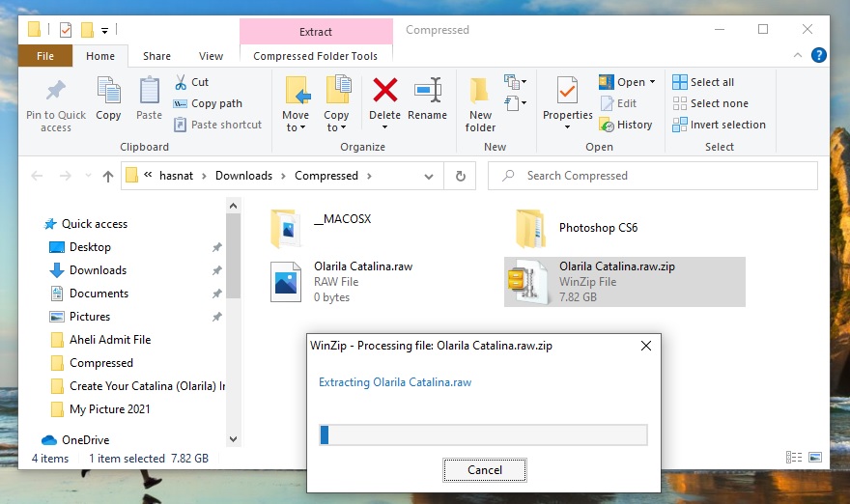Switch to the Home ribbon tab

(x=100, y=56)
